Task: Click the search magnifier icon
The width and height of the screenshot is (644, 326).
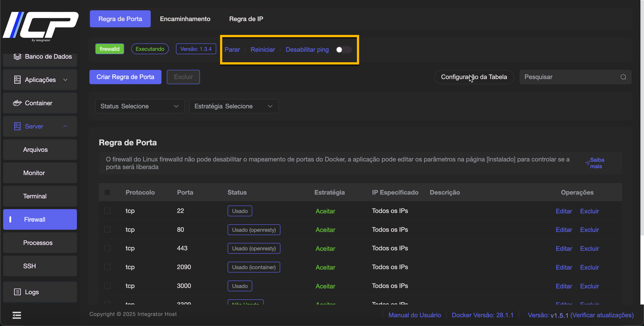Action: [623, 77]
